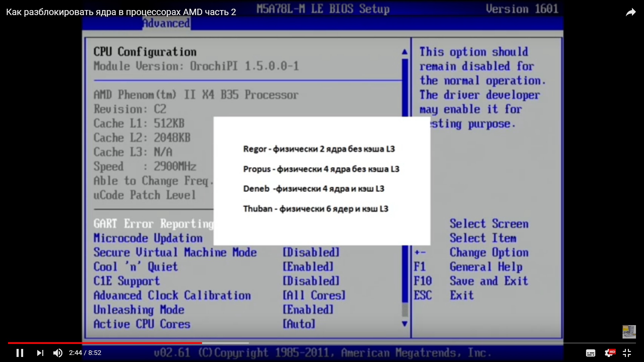644x362 pixels.
Task: Click the 2:44 / 8:52 time display
Action: point(85,353)
